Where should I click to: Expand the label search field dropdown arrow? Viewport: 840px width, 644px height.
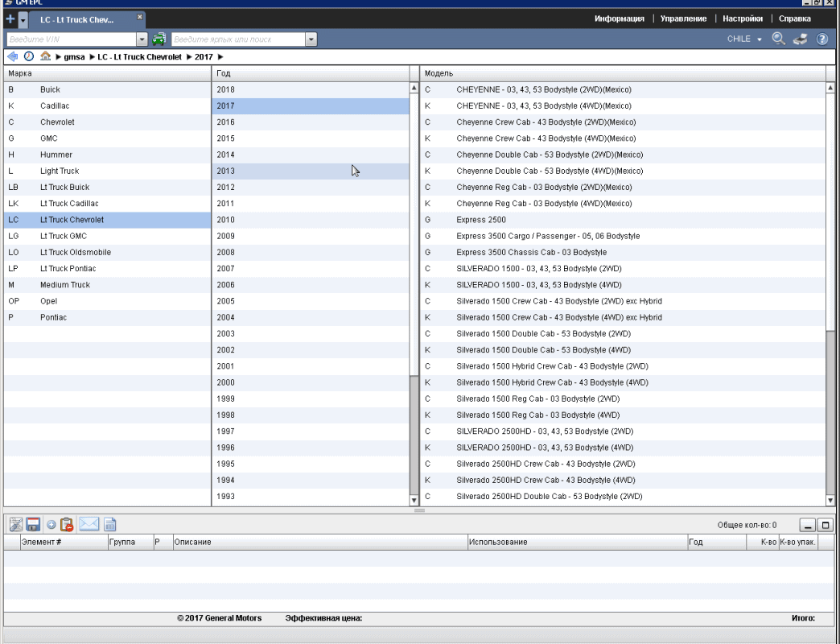311,39
